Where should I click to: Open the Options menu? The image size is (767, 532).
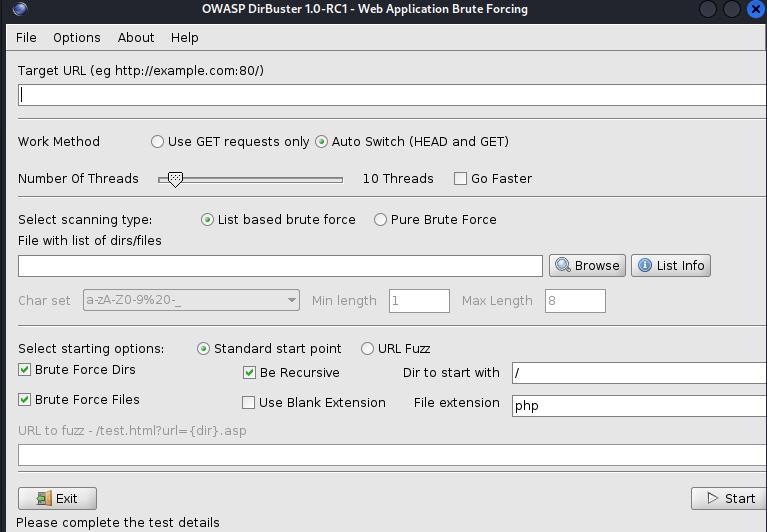pyautogui.click(x=77, y=38)
